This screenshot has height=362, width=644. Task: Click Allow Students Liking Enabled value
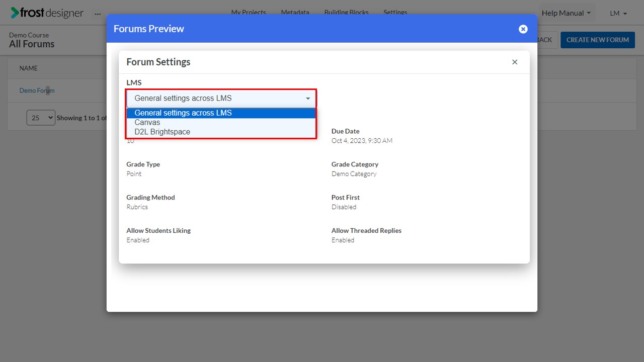(138, 240)
